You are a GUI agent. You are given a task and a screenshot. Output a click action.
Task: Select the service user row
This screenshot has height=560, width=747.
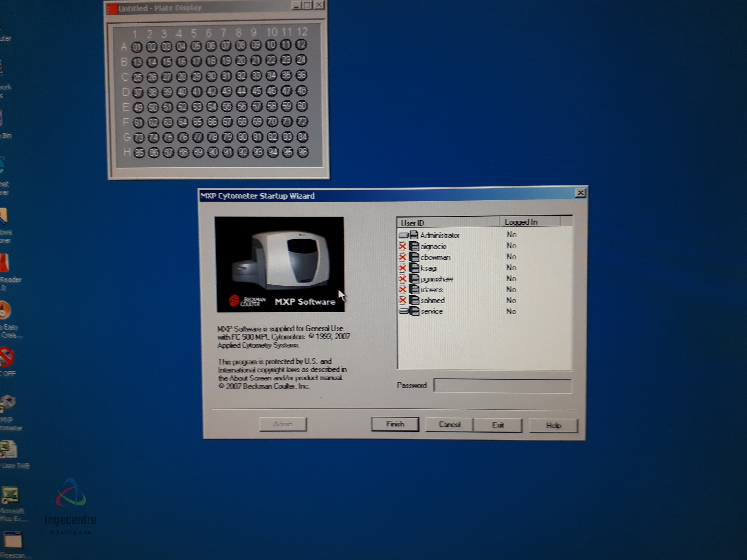[485, 311]
